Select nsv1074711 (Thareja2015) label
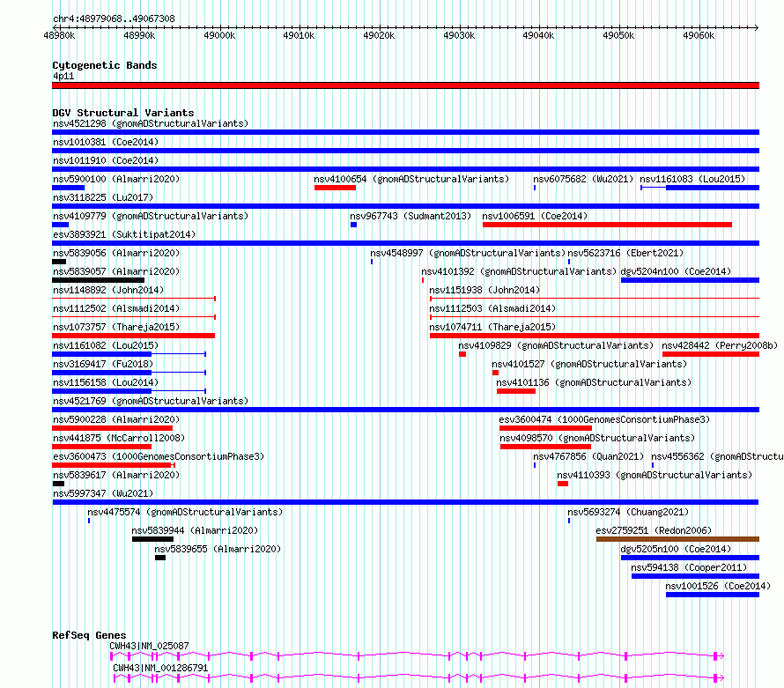 (x=492, y=327)
